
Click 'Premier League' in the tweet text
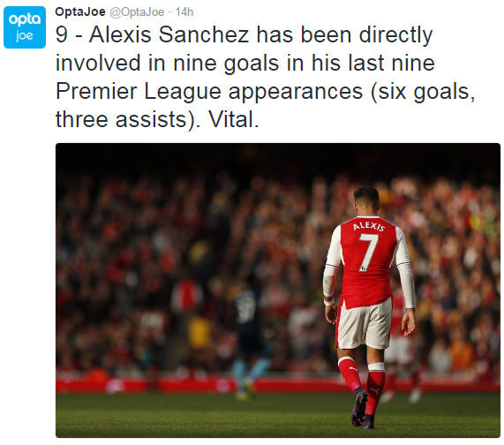tap(139, 92)
